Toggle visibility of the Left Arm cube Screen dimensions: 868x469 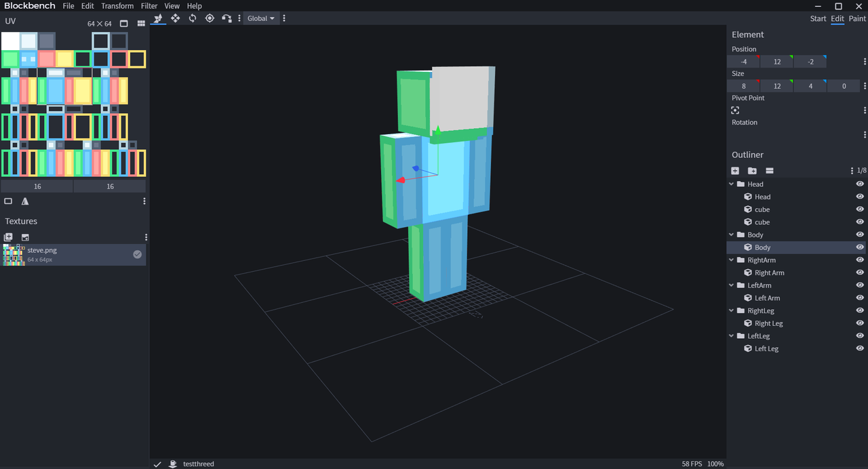(x=860, y=298)
